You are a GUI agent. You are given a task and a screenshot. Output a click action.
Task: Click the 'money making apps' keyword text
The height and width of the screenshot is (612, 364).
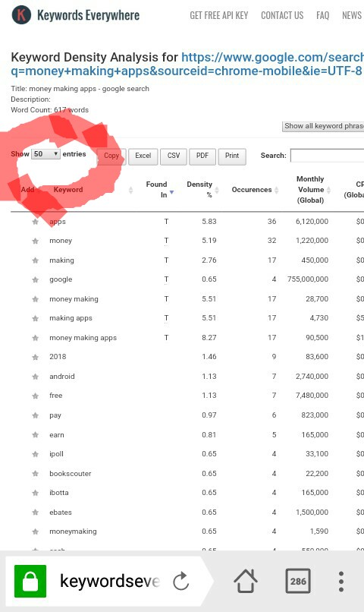coord(83,338)
